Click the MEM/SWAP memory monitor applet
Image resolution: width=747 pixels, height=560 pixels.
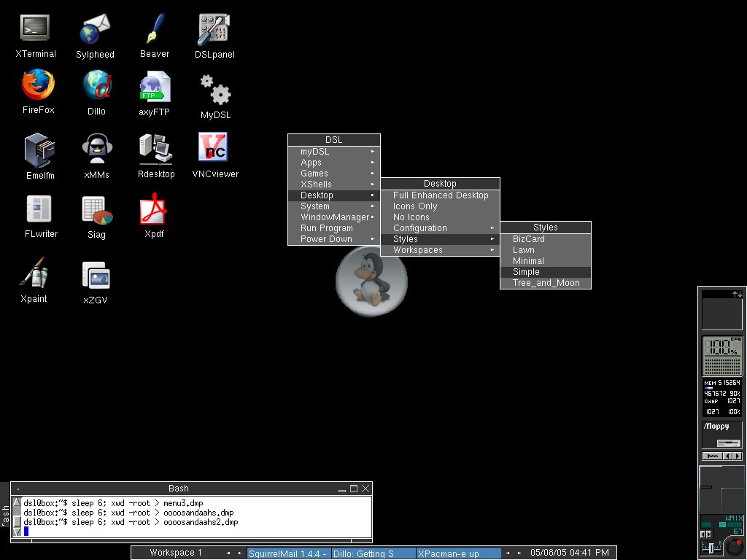tap(722, 398)
